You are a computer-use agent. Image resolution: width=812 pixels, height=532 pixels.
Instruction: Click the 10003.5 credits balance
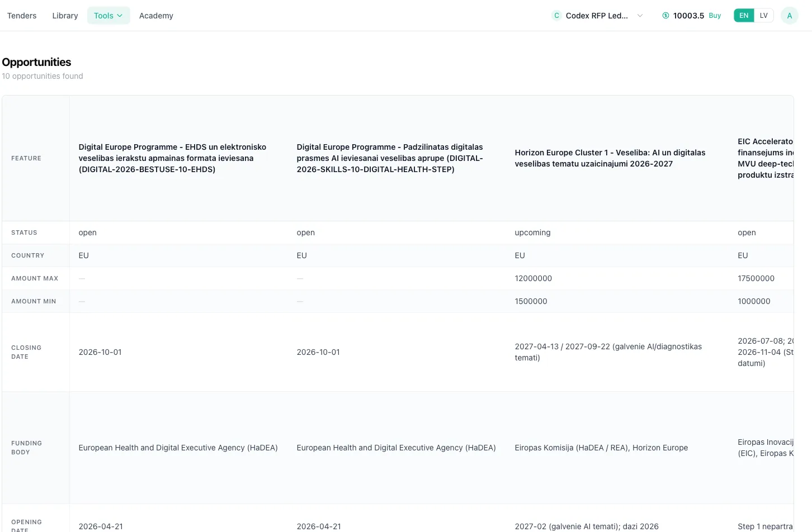(688, 16)
